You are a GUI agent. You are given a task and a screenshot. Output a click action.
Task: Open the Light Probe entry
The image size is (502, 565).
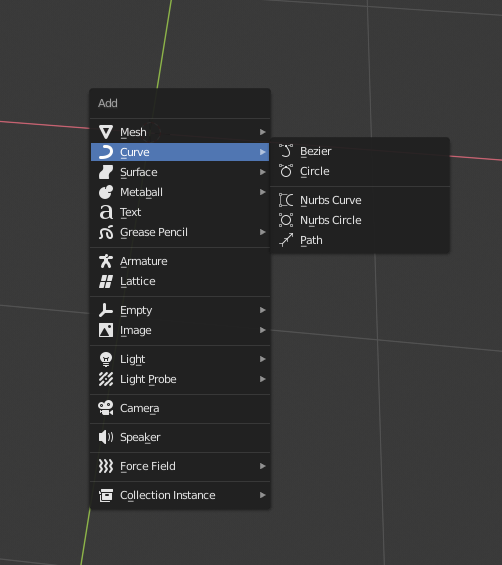coord(180,379)
